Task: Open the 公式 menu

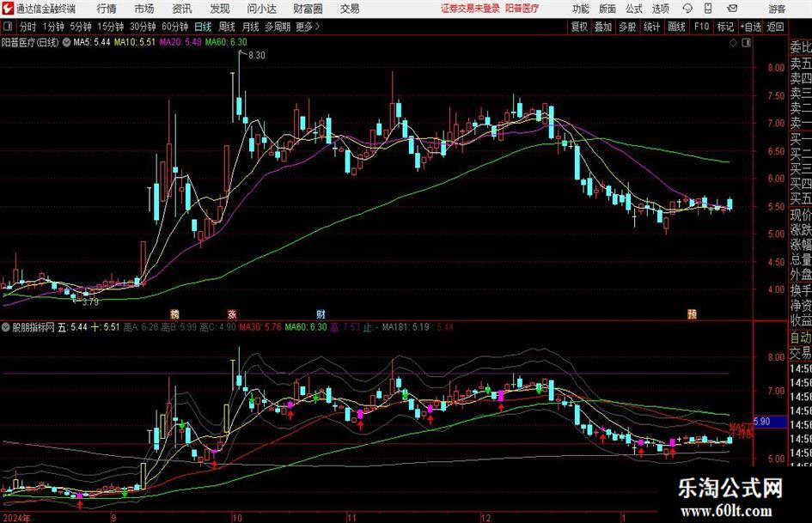Action: [x=633, y=9]
